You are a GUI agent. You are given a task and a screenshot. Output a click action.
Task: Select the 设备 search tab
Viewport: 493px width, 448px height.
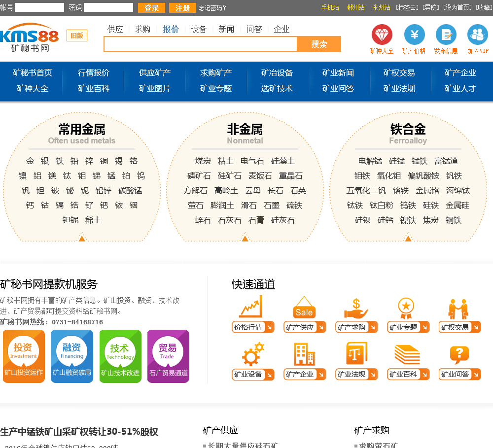tap(199, 29)
